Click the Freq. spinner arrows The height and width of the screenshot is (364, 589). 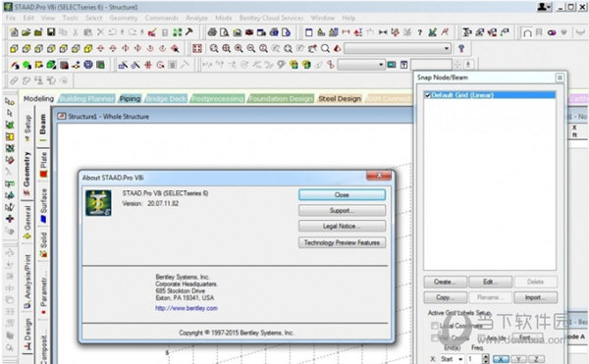click(x=485, y=359)
